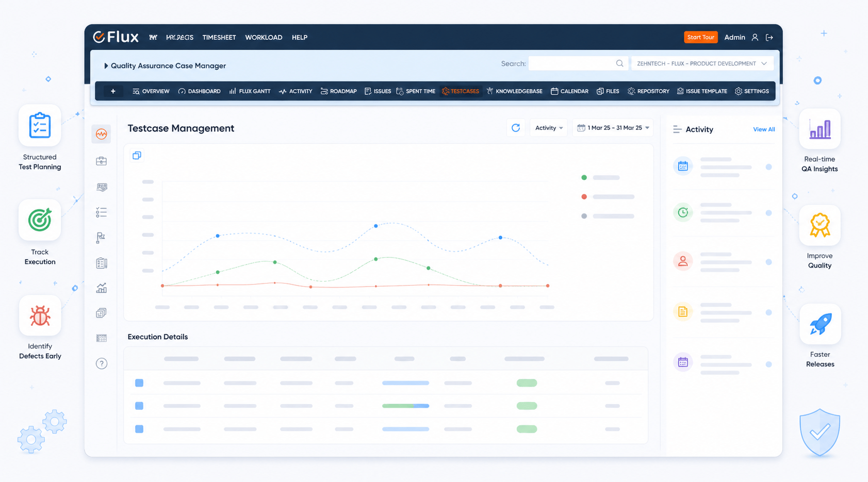The width and height of the screenshot is (868, 482).
Task: Switch to the FLUX GANTT tab
Action: tap(250, 91)
